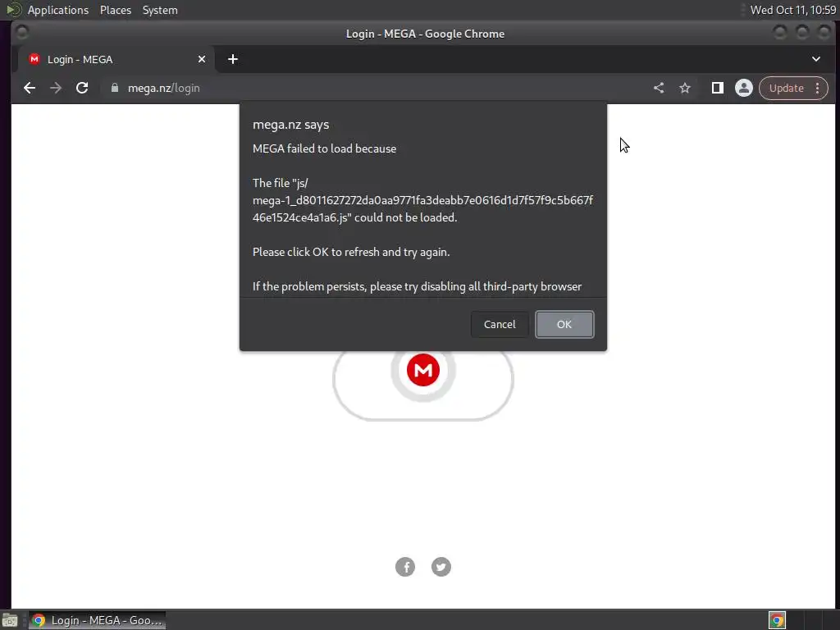Share this page using share icon

coord(659,88)
